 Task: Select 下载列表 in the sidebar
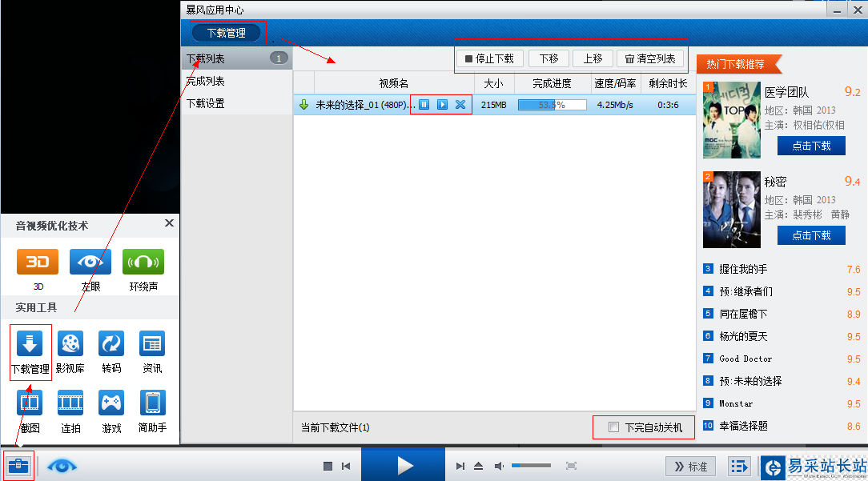click(236, 58)
